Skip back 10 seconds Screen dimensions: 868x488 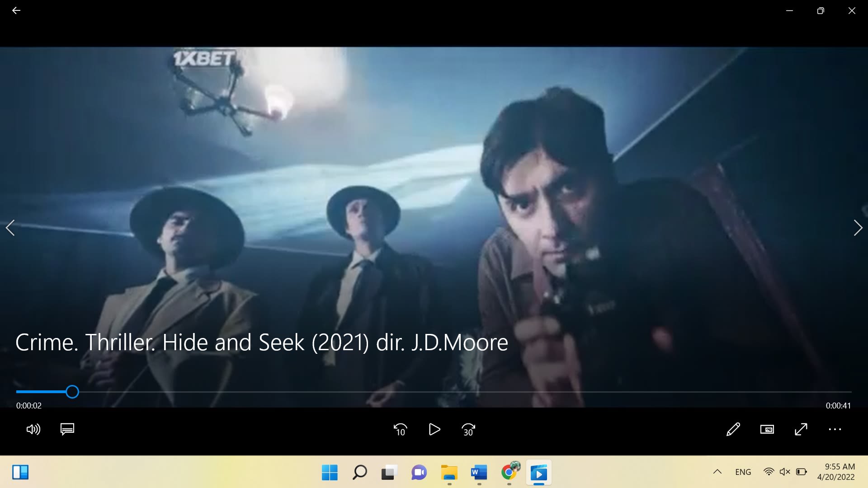pos(400,429)
